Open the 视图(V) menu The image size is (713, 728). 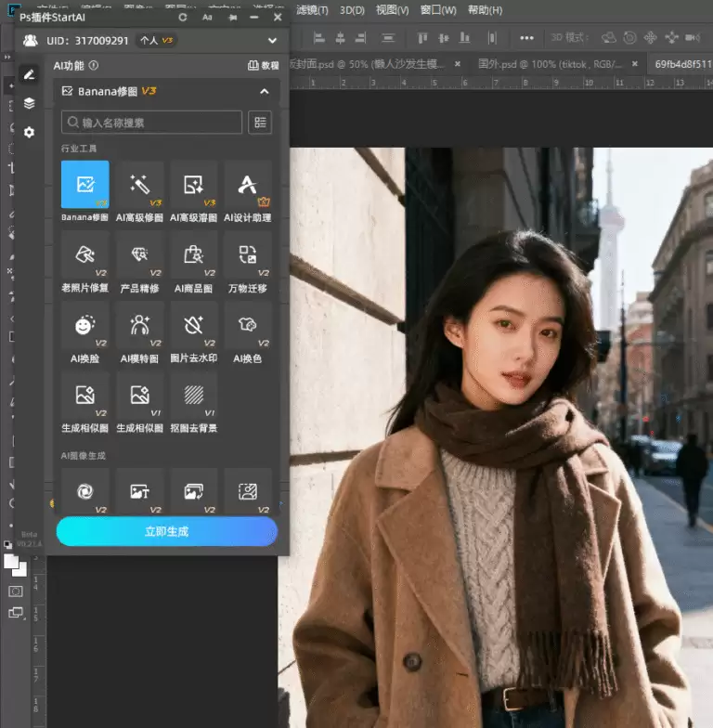(x=392, y=9)
